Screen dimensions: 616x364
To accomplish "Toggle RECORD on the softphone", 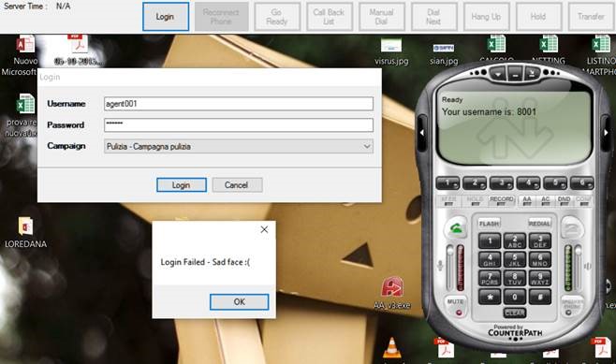I will pyautogui.click(x=501, y=200).
